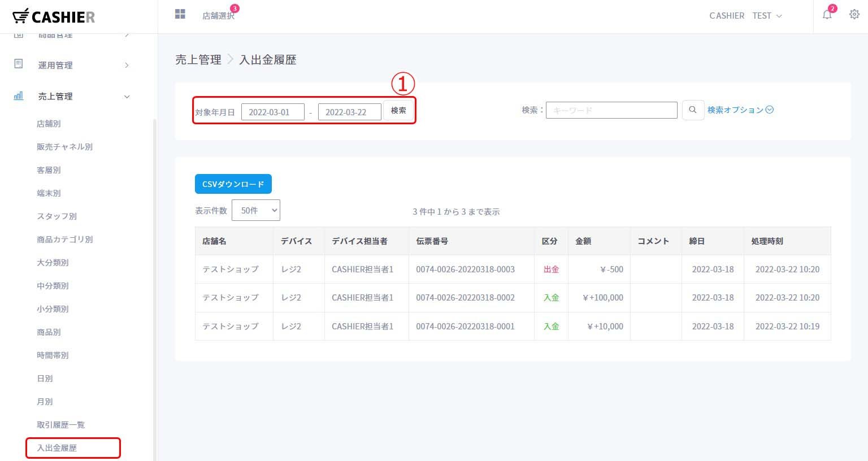This screenshot has height=461, width=868.
Task: Select 販売チャネル別 in sidebar
Action: click(x=64, y=147)
